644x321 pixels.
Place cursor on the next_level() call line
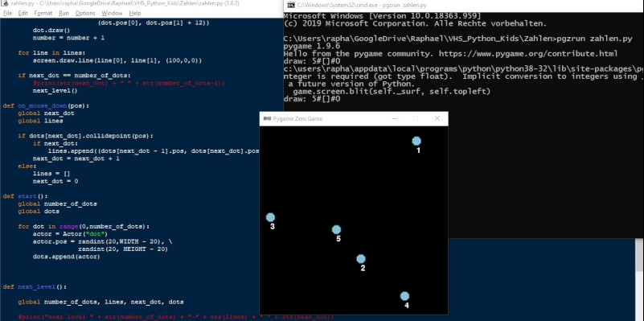55,90
